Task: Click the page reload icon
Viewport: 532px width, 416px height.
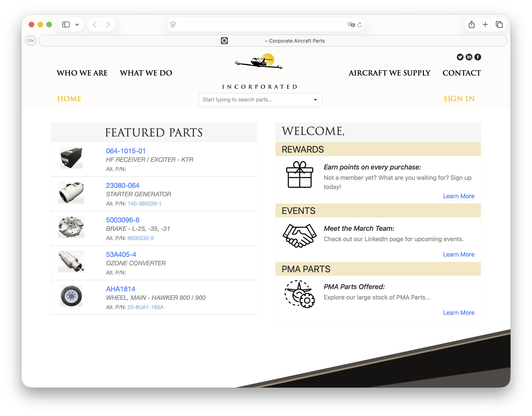Action: (x=359, y=25)
